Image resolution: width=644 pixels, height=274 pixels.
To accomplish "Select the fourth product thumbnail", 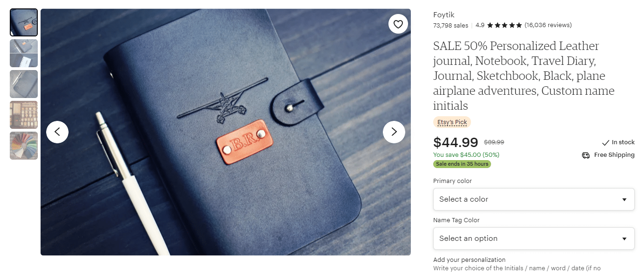I will point(24,115).
